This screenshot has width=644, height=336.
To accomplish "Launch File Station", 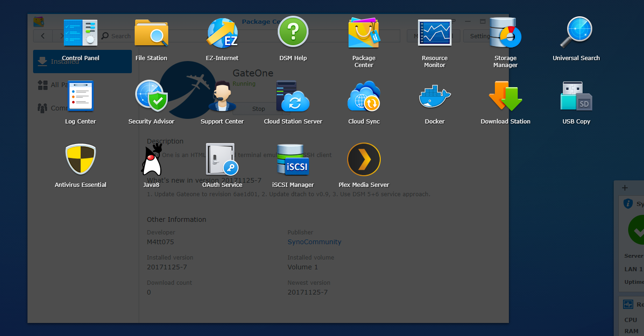I will click(x=151, y=33).
